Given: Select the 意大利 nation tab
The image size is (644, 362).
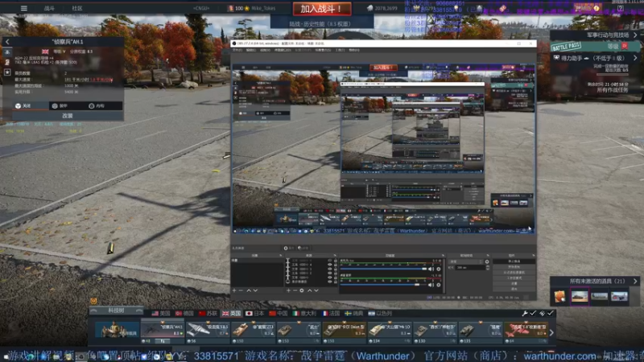Looking at the screenshot, I should [304, 313].
